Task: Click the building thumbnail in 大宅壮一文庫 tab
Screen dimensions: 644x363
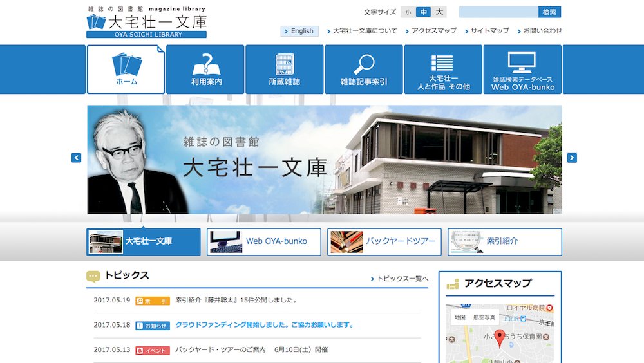Action: coord(106,242)
